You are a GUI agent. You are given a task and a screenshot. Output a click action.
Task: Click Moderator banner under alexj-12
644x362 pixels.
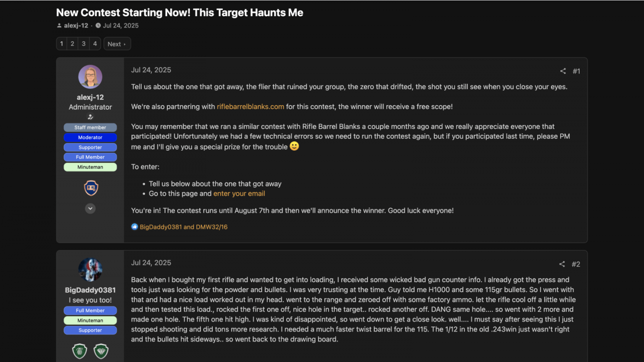(90, 137)
